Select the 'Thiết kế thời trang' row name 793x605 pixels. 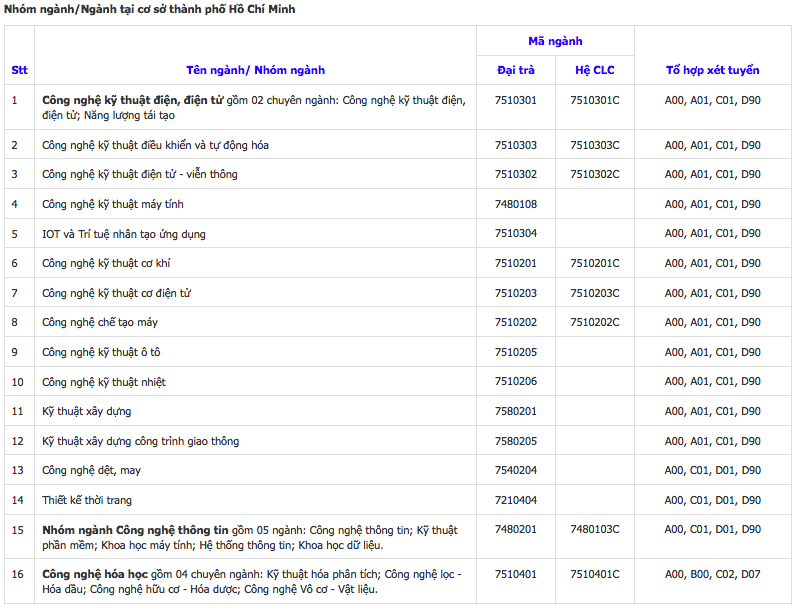coord(87,500)
